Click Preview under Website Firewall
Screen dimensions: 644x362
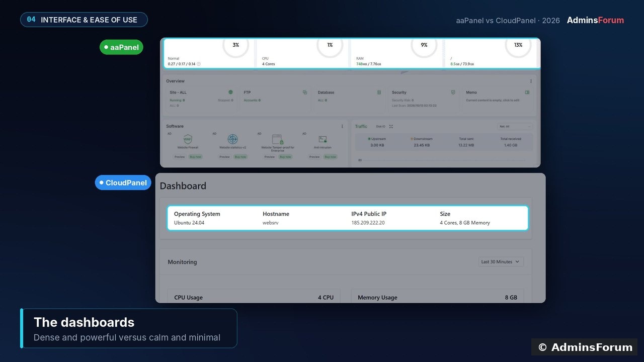pyautogui.click(x=180, y=157)
